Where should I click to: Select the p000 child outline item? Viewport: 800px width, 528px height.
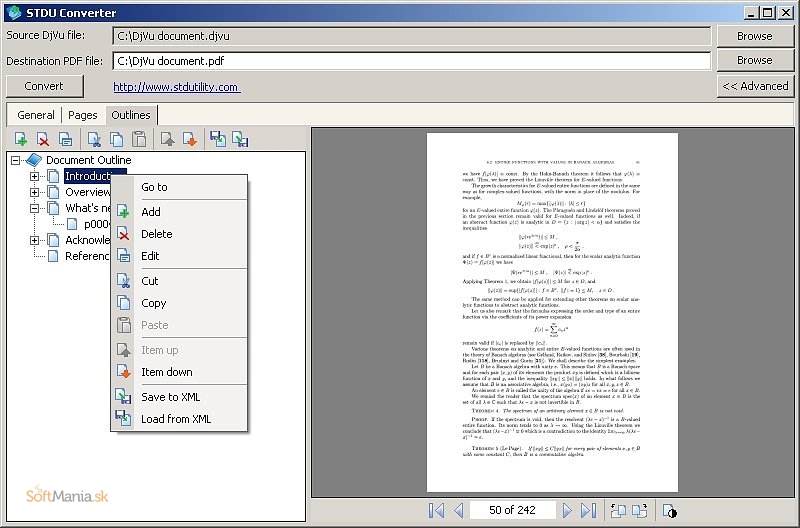coord(97,224)
